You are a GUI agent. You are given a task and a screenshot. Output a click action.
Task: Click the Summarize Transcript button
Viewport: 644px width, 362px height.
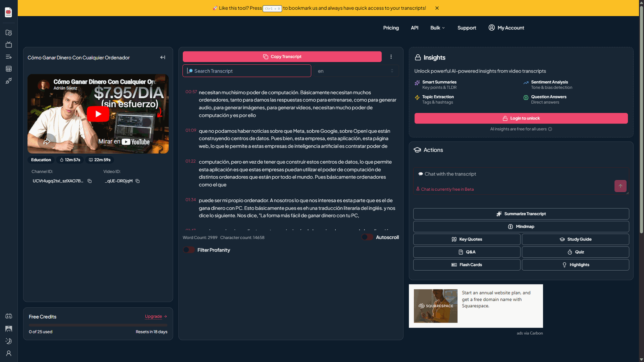[521, 214]
